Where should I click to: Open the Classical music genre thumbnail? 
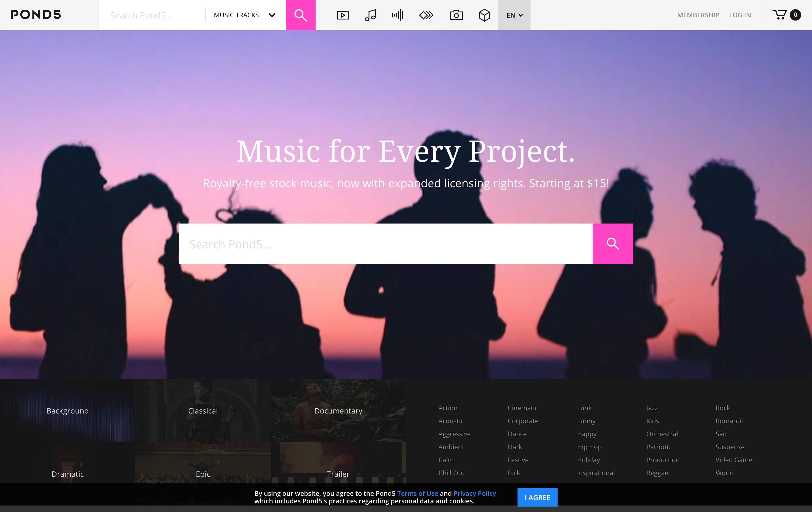tap(203, 411)
